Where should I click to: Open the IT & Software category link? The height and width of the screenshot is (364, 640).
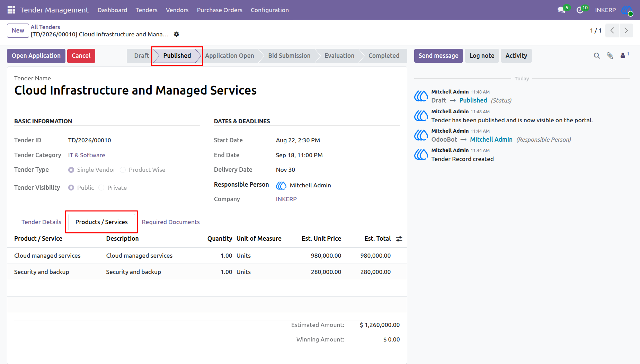pos(87,155)
